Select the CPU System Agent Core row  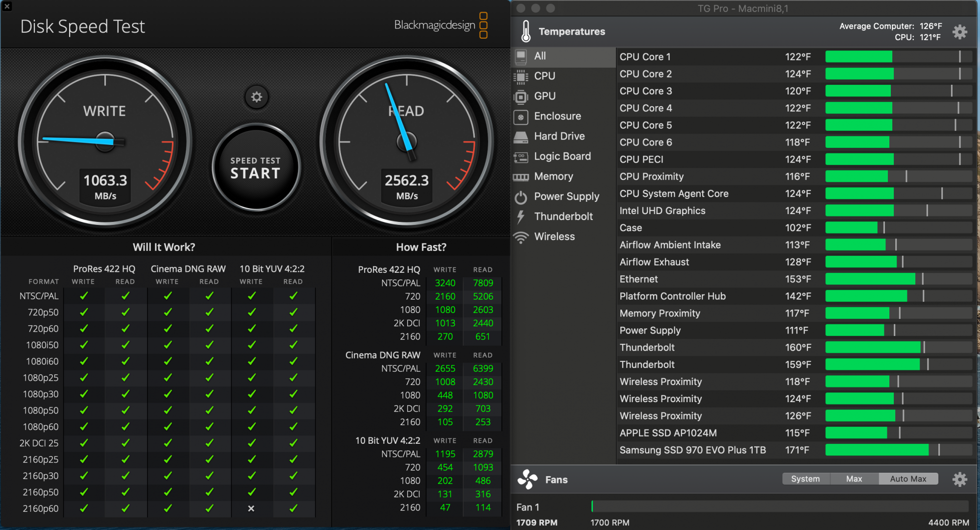pyautogui.click(x=795, y=194)
